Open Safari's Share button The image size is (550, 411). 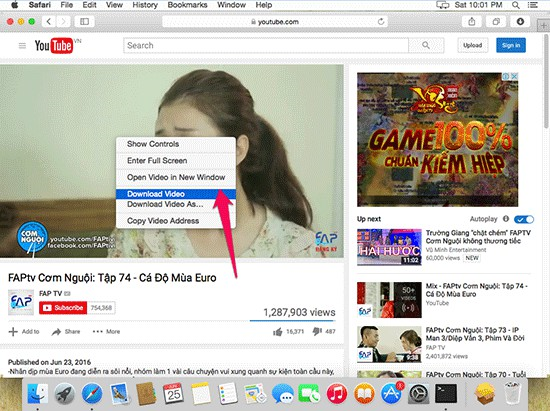click(x=472, y=22)
